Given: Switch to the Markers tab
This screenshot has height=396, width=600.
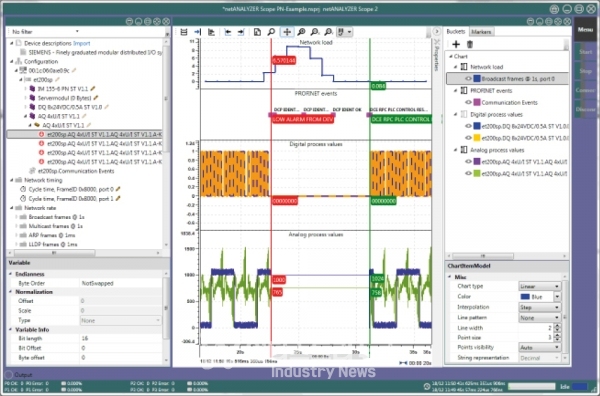Looking at the screenshot, I should click(481, 32).
